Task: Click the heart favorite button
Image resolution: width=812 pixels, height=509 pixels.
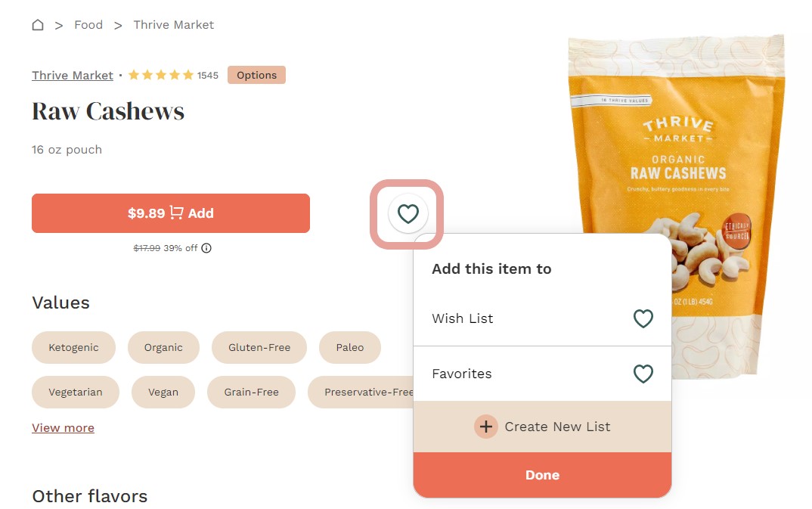Action: [408, 214]
